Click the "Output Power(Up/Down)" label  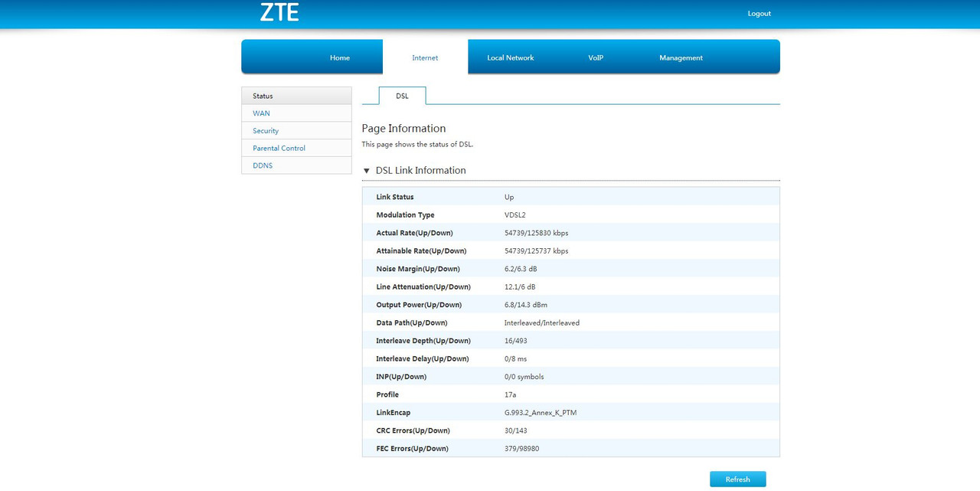[417, 305]
